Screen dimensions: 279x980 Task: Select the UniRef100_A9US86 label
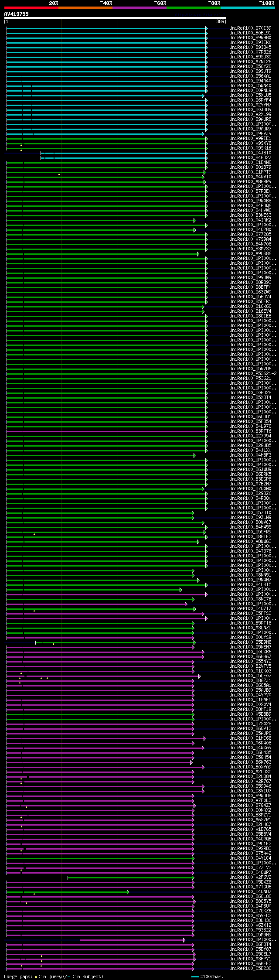tap(250, 253)
